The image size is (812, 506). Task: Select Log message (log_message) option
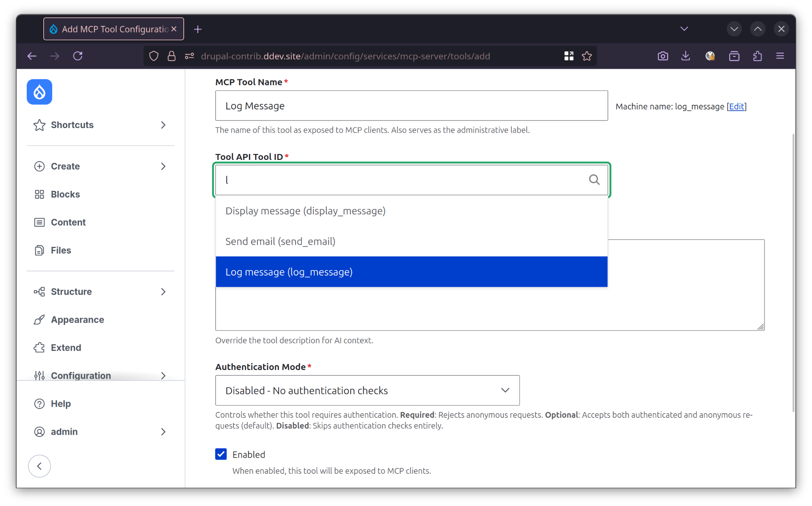point(412,272)
